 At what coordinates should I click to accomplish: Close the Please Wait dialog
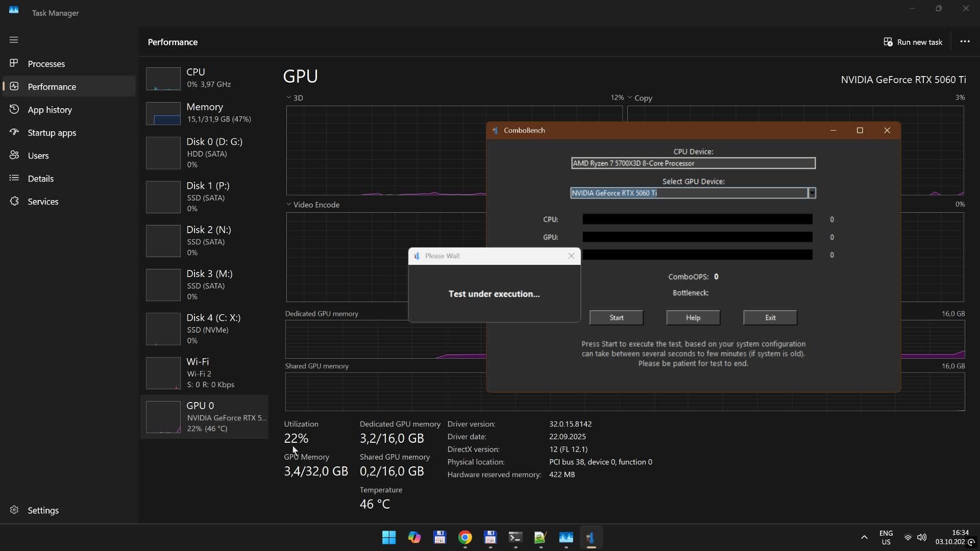(x=571, y=256)
